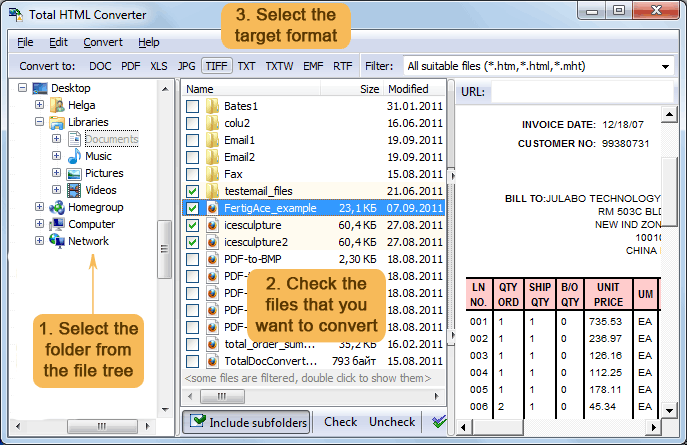
Task: Open the Convert menu
Action: coord(103,42)
